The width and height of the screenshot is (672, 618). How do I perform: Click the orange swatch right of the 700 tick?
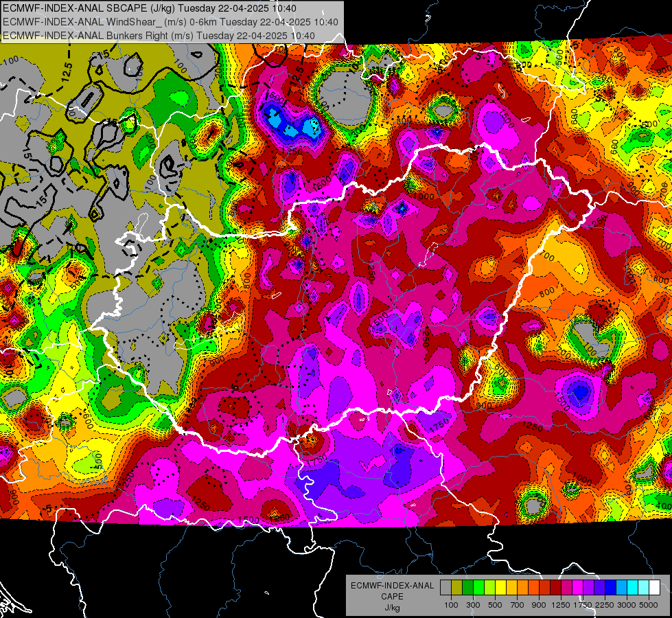click(522, 588)
